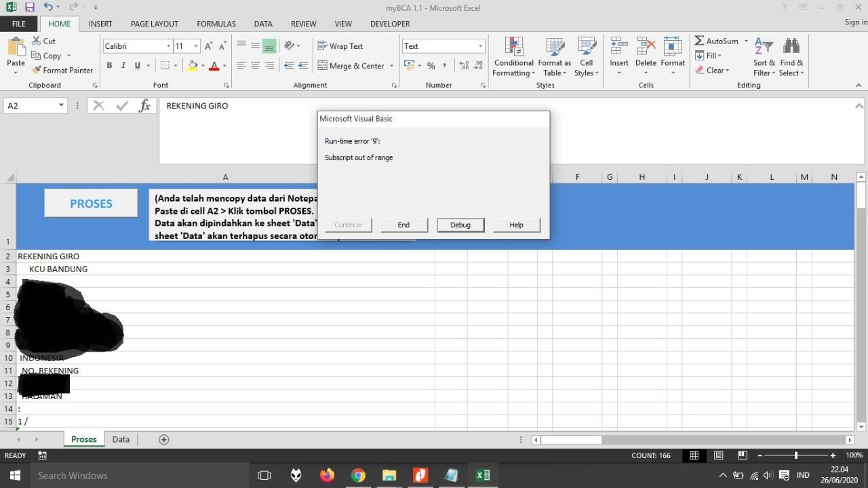The image size is (868, 488).
Task: Click Debug in the Visual Basic dialog
Action: [460, 225]
